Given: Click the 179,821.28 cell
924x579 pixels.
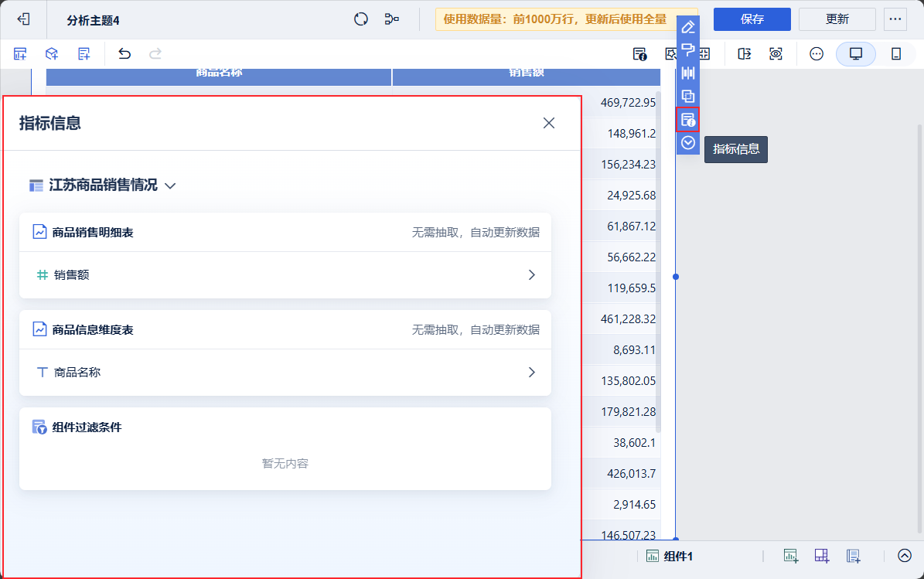Looking at the screenshot, I should 628,412.
